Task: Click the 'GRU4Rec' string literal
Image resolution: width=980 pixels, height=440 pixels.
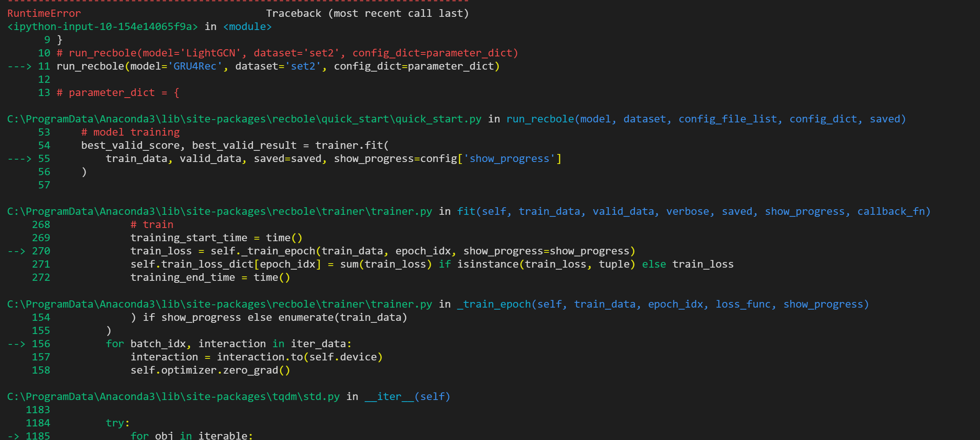Action: point(195,66)
